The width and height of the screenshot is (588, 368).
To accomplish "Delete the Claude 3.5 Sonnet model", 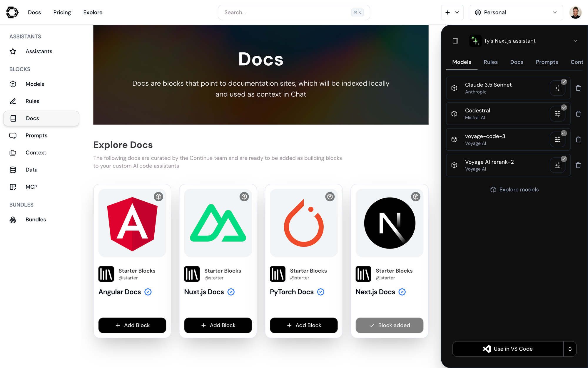I will (x=578, y=88).
